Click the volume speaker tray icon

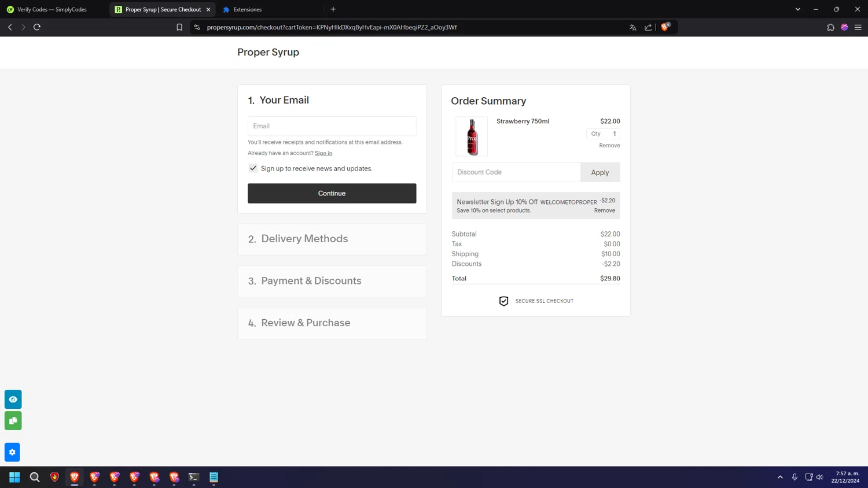[x=819, y=477]
